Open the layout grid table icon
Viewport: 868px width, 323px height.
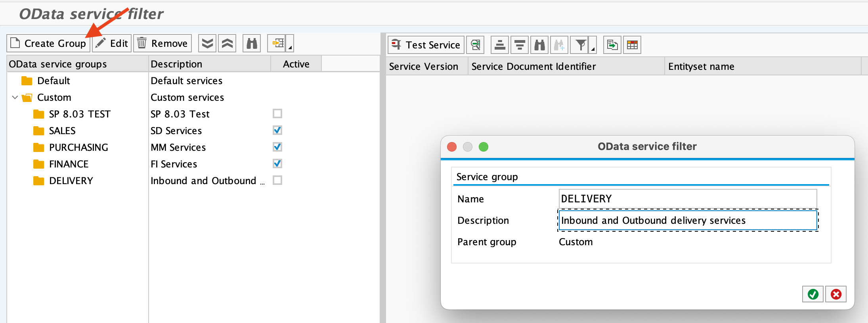(x=632, y=45)
